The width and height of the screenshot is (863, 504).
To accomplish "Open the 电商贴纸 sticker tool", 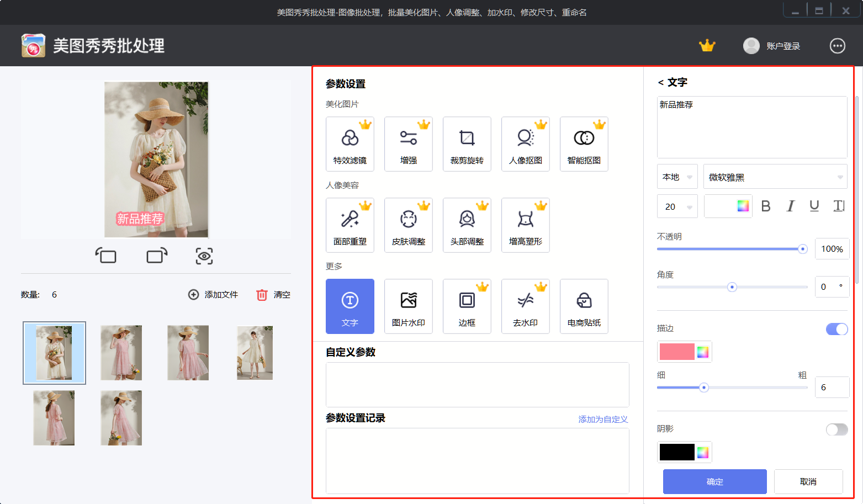I will pyautogui.click(x=584, y=306).
